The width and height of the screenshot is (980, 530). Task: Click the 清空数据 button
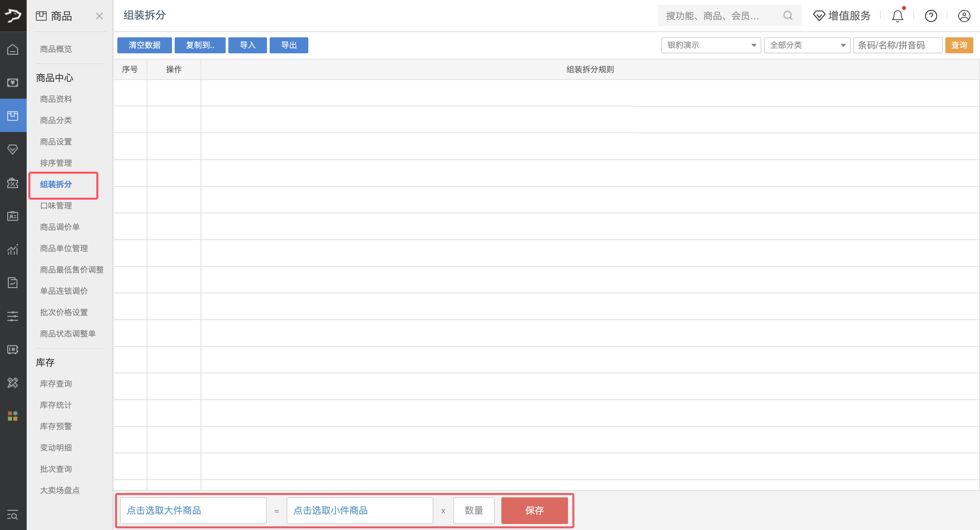point(145,45)
